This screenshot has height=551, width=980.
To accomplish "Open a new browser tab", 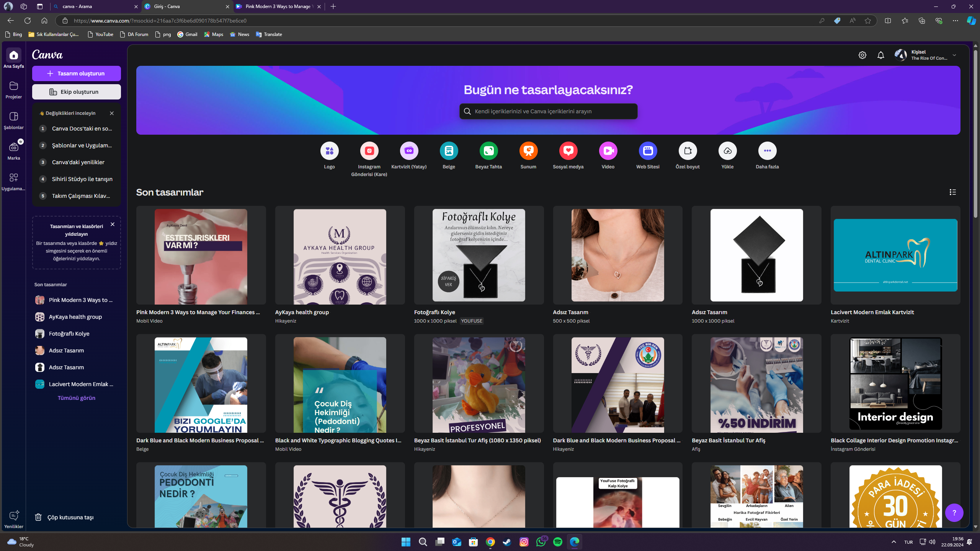I will coord(333,7).
